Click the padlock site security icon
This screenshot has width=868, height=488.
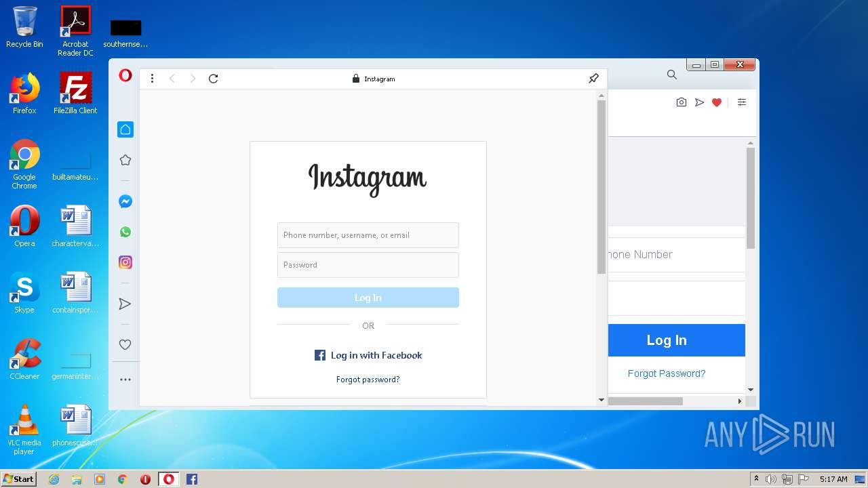pyautogui.click(x=355, y=79)
